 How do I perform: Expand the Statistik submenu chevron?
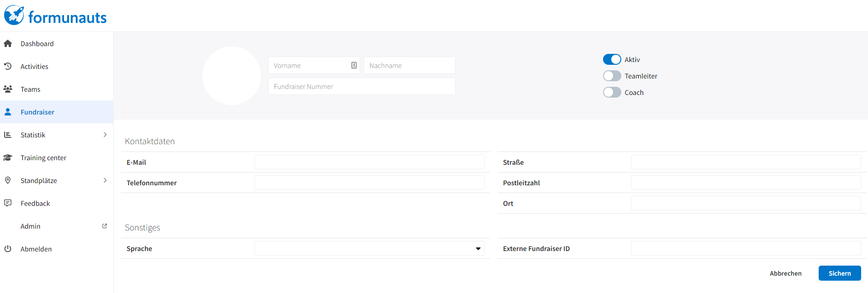(x=105, y=135)
